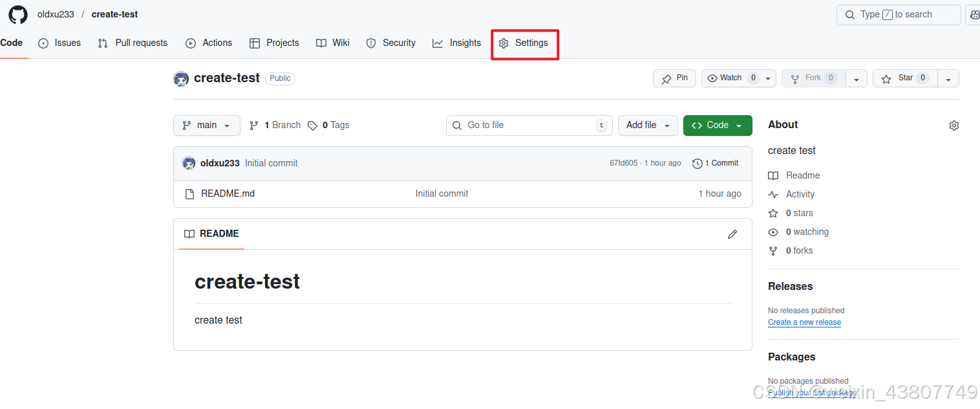This screenshot has width=980, height=409.
Task: Open the create-test breadcrumb link
Action: click(x=114, y=14)
